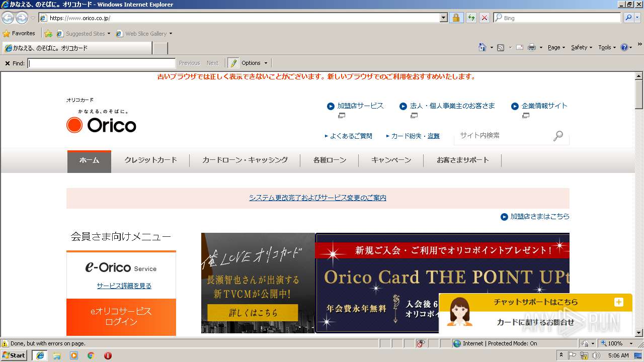The width and height of the screenshot is (644, 362).
Task: Open Media Player from taskbar
Action: click(x=74, y=355)
